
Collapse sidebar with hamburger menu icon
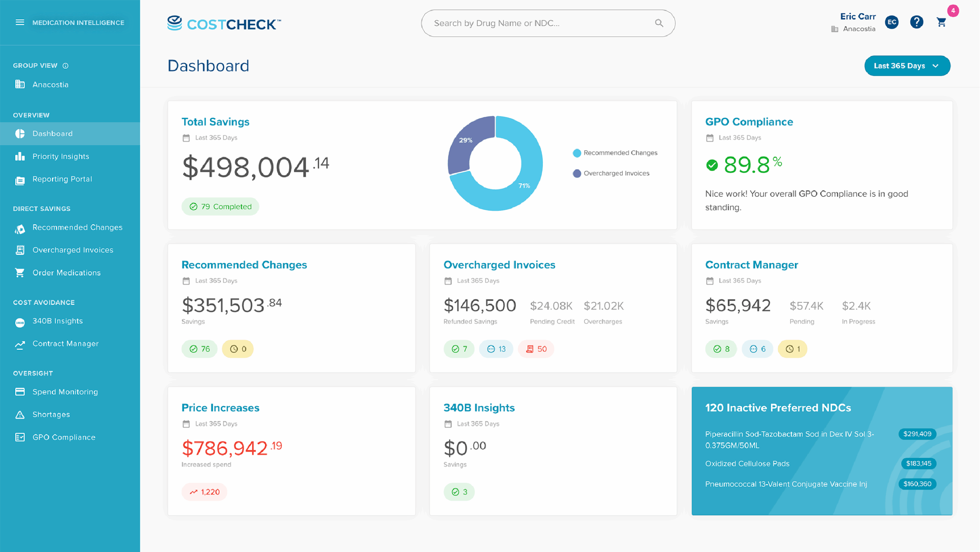[x=20, y=23]
